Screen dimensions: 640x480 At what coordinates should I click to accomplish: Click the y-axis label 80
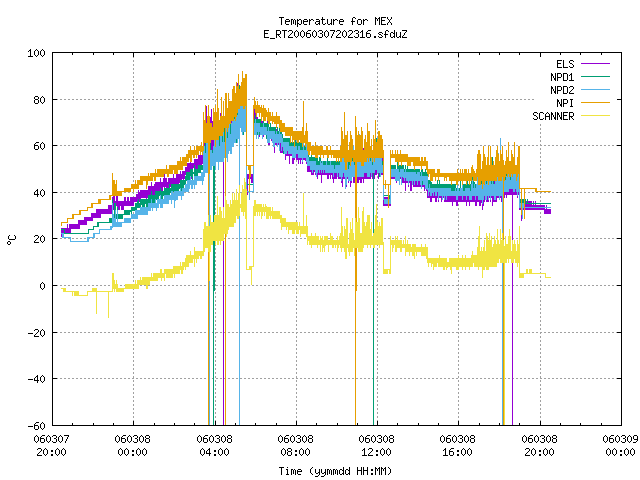coord(40,100)
